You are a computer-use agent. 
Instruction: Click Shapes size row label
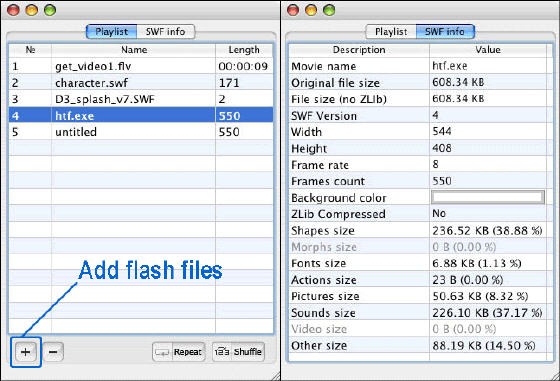pos(323,231)
